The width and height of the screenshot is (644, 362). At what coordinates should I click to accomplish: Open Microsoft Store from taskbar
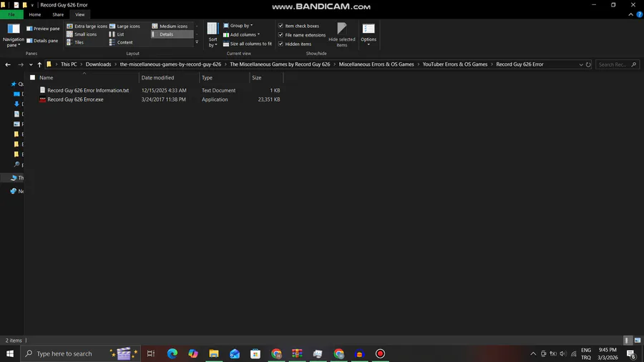pyautogui.click(x=255, y=353)
